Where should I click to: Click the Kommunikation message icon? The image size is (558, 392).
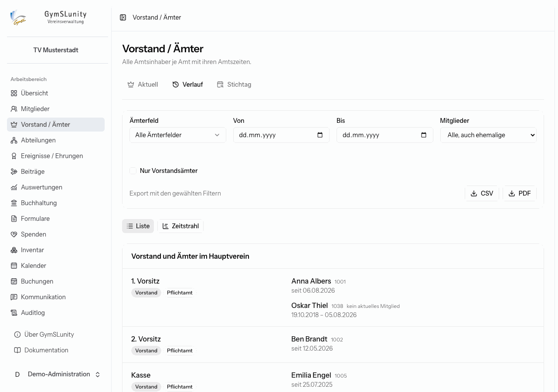(14, 297)
